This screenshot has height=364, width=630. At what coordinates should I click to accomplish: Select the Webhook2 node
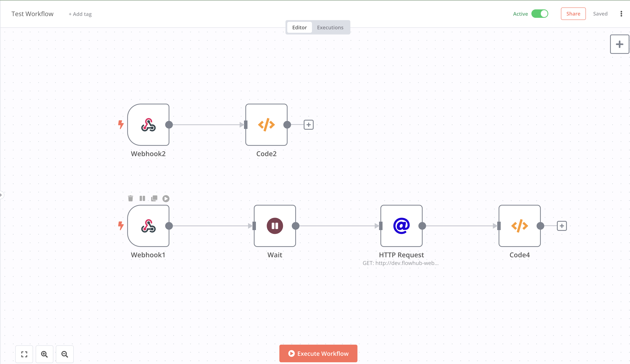(148, 125)
